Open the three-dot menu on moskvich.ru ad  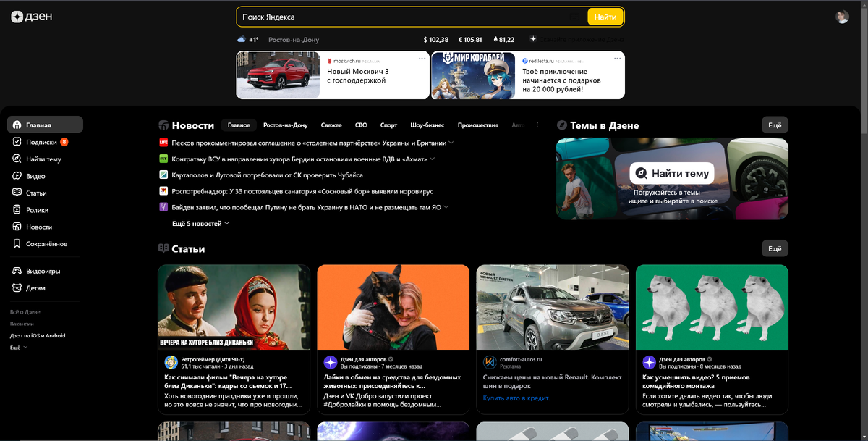click(422, 59)
